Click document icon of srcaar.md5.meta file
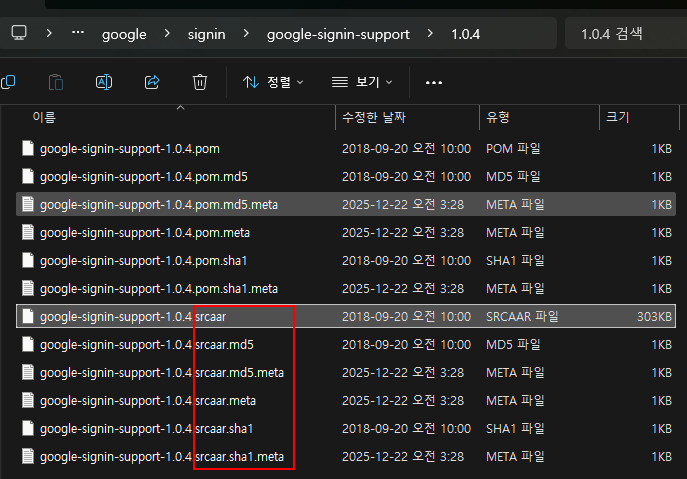This screenshot has height=479, width=687. [28, 373]
